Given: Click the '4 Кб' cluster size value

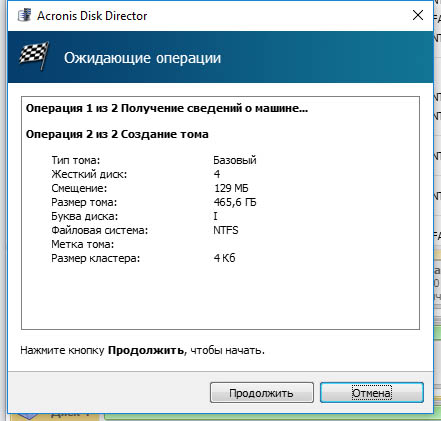Looking at the screenshot, I should click(224, 258).
